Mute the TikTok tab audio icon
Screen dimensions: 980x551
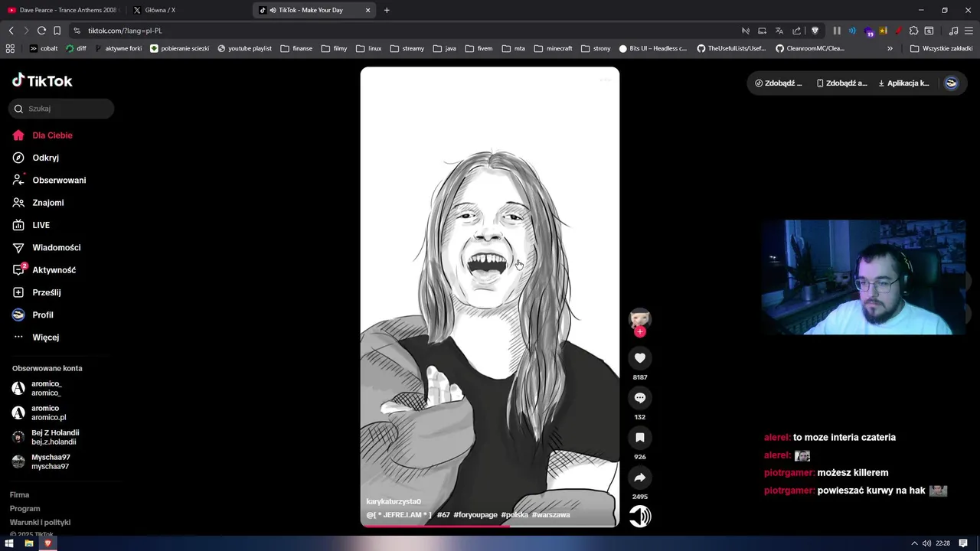(x=273, y=10)
